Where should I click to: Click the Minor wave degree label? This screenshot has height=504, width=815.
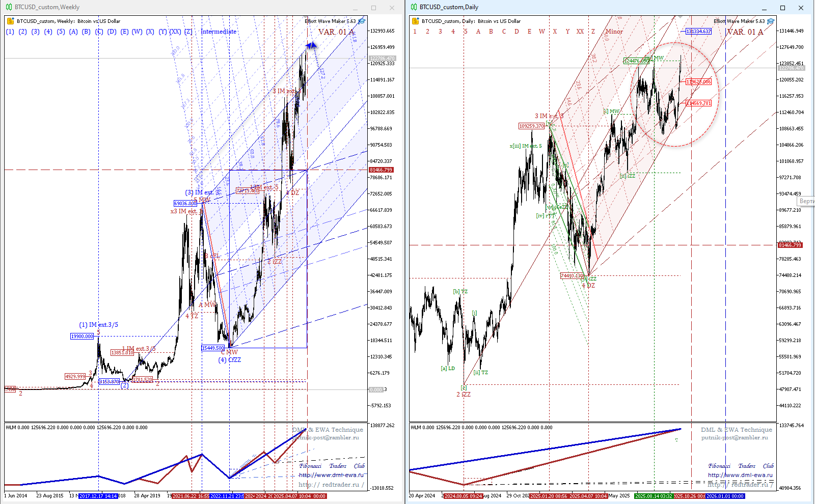tap(614, 32)
